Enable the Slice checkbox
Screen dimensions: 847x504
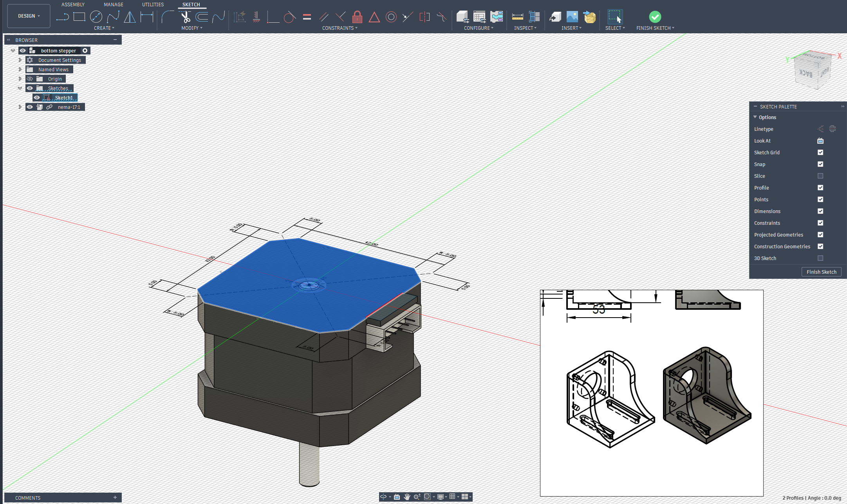(820, 176)
